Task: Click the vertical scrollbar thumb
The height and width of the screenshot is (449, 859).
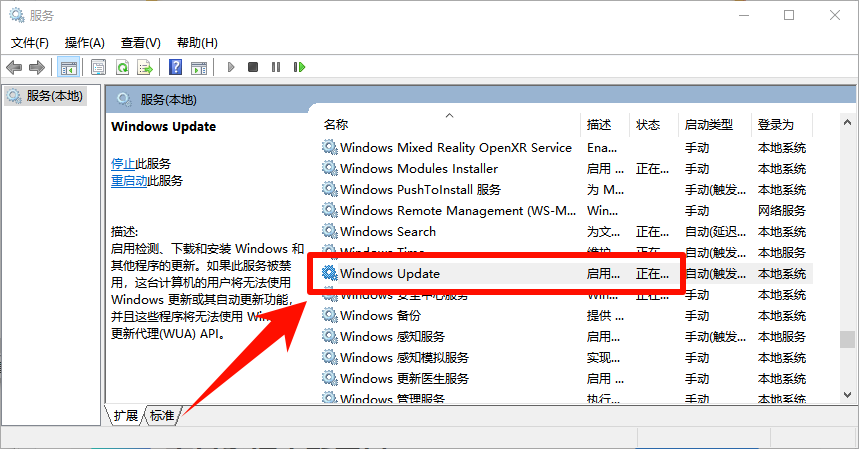Action: 847,339
